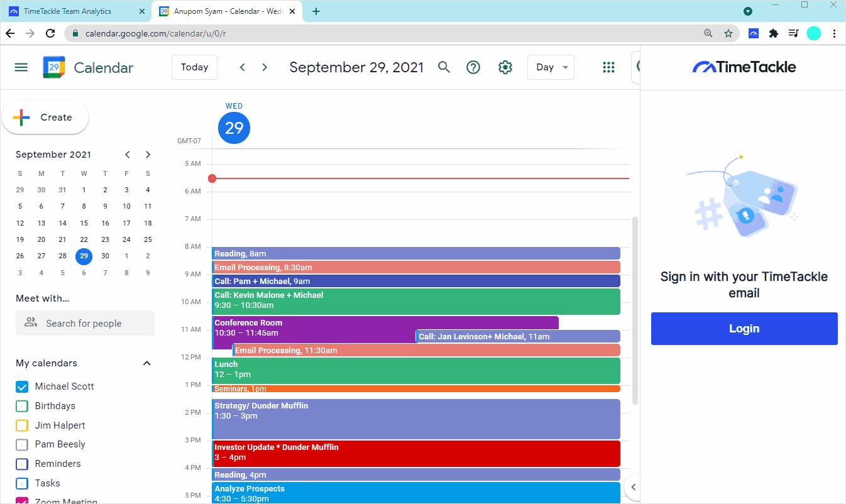Reload the page
Image resolution: width=846 pixels, height=504 pixels.
tap(50, 33)
